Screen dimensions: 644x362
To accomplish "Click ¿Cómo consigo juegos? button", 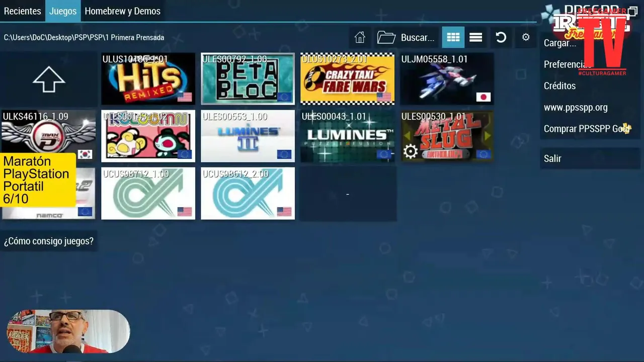I will point(49,241).
